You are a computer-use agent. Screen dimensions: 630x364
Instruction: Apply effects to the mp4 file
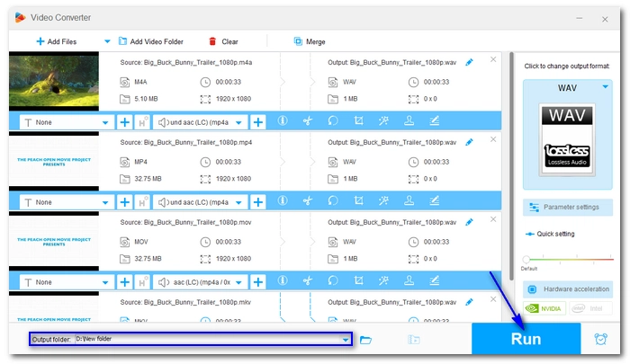point(383,200)
